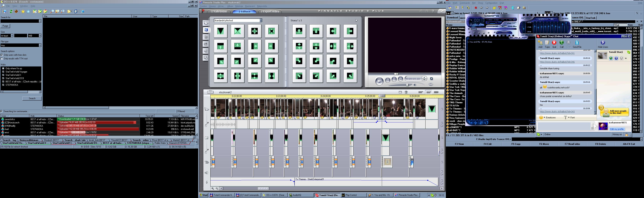
Task: Click F5 Copy button in Total Commander
Action: (516, 144)
